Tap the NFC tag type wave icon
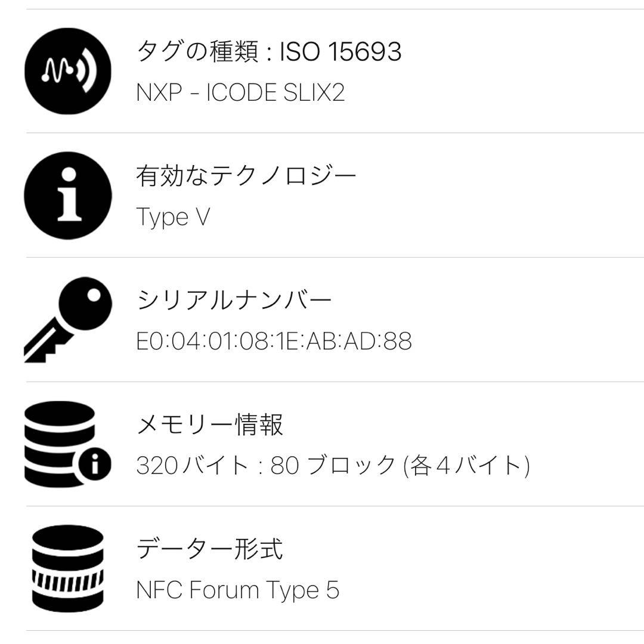 point(68,71)
